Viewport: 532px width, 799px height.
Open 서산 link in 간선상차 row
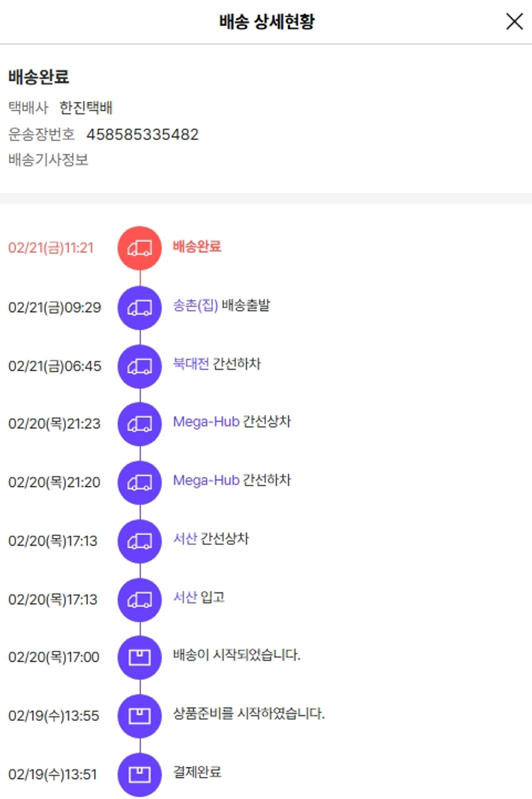185,539
